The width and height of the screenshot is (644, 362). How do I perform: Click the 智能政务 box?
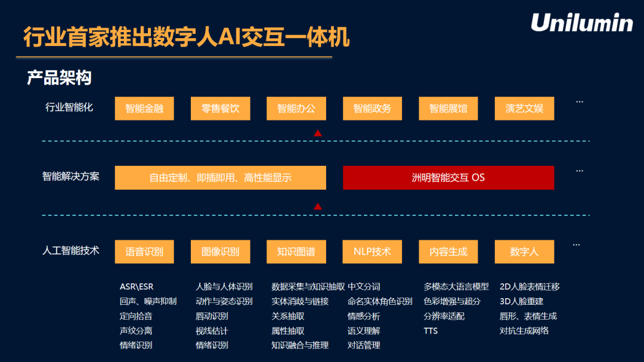coord(372,109)
